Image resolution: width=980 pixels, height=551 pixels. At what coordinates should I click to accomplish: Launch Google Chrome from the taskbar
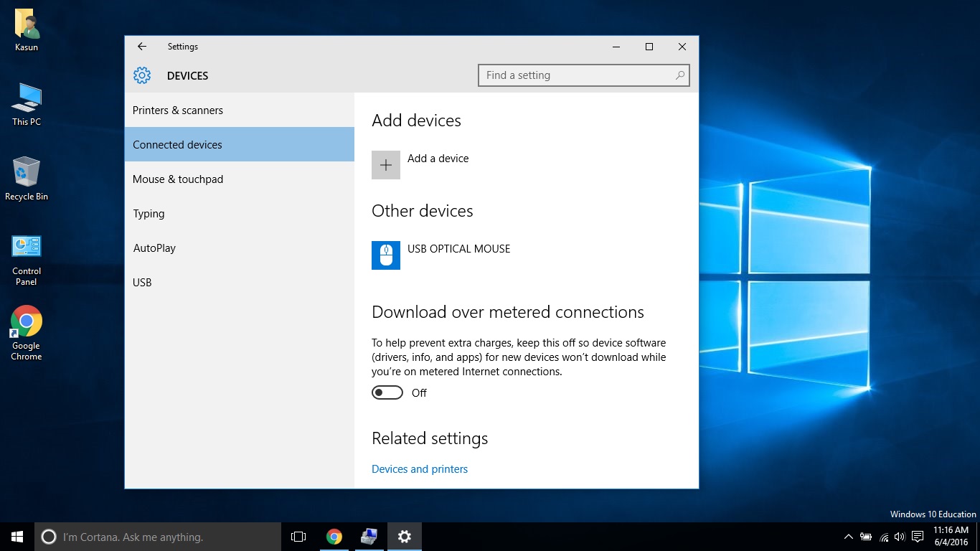point(334,537)
